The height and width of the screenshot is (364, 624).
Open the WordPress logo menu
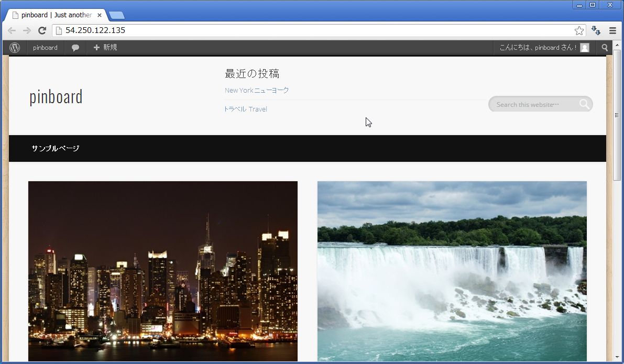point(15,48)
